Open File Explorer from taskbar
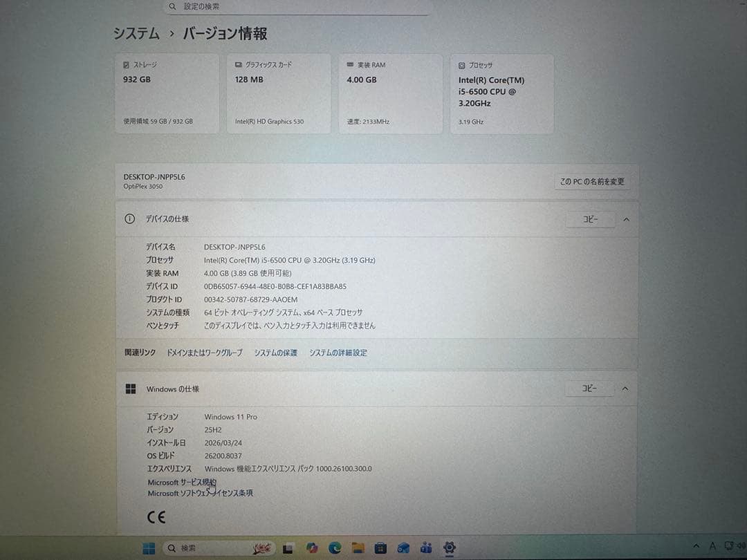Screen dimensions: 747x560 coord(358,548)
